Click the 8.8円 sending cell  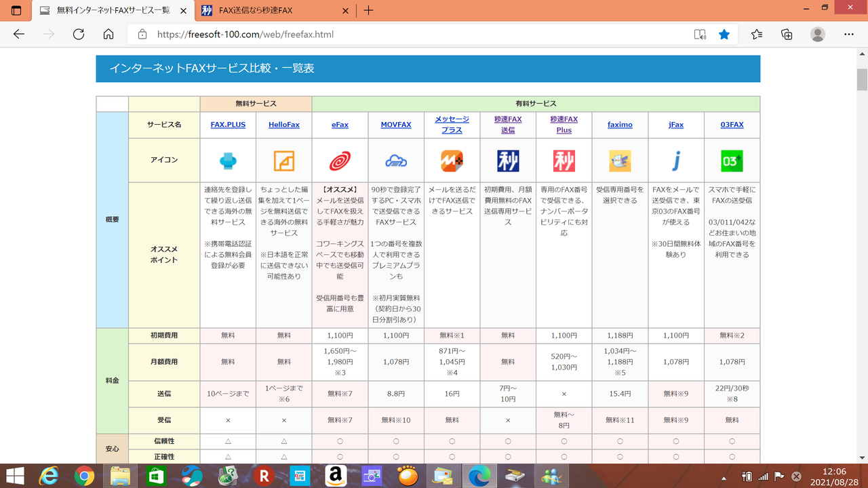coord(396,393)
